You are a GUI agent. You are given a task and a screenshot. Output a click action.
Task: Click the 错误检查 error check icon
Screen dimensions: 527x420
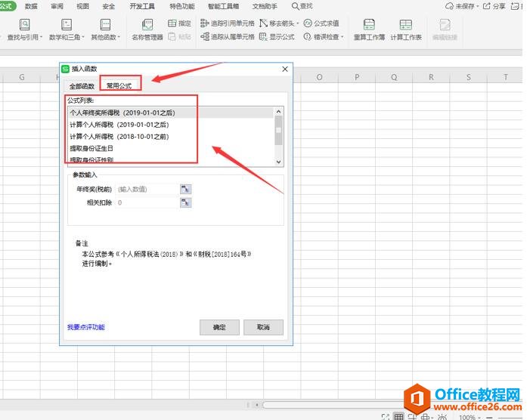(x=307, y=36)
